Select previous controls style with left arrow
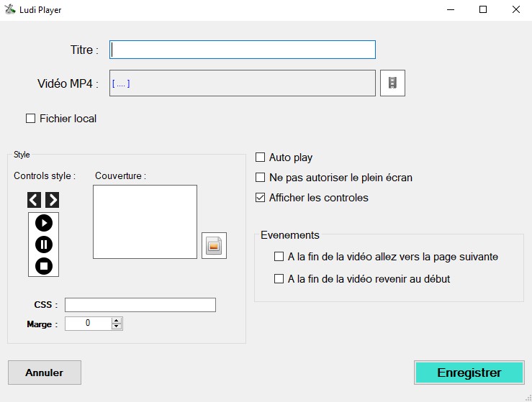 click(x=35, y=200)
